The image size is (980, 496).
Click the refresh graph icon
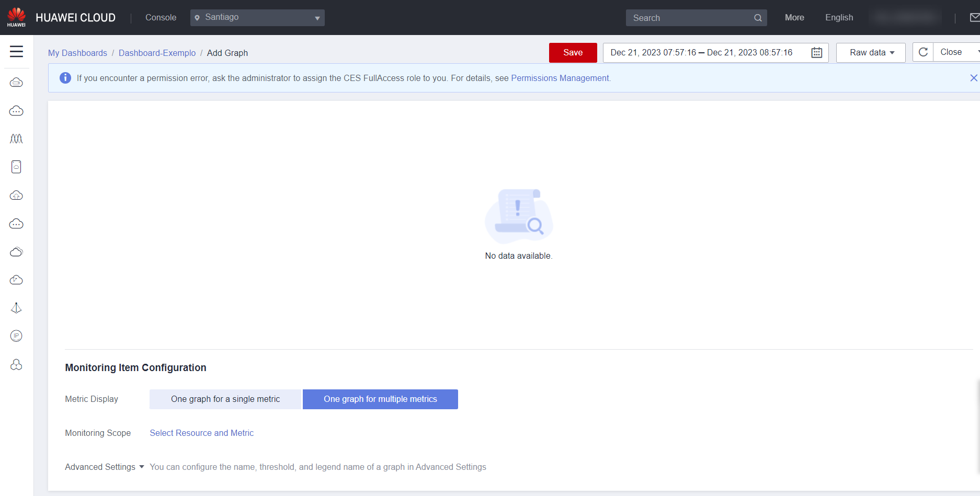point(923,52)
